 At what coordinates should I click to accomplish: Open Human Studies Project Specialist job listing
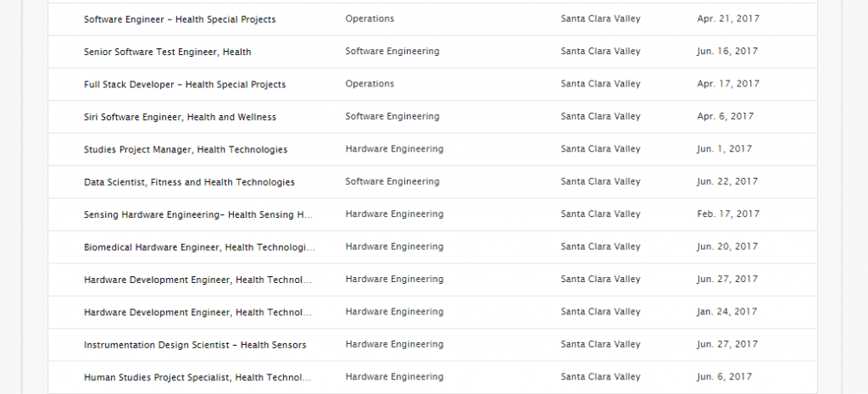coord(198,377)
